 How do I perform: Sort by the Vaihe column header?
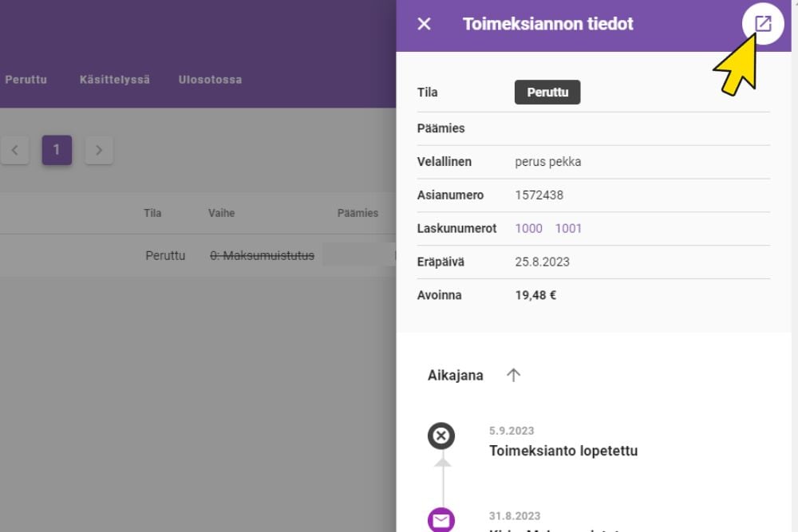(x=222, y=213)
